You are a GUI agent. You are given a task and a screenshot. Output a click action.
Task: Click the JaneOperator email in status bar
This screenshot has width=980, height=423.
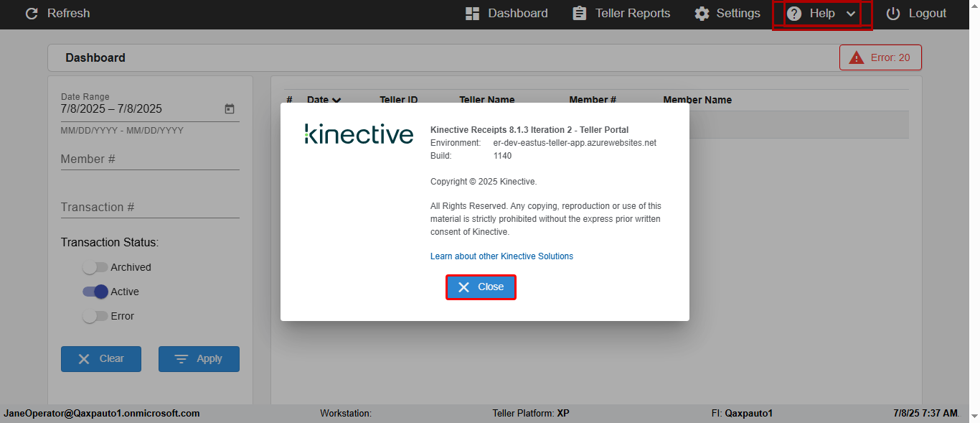102,414
